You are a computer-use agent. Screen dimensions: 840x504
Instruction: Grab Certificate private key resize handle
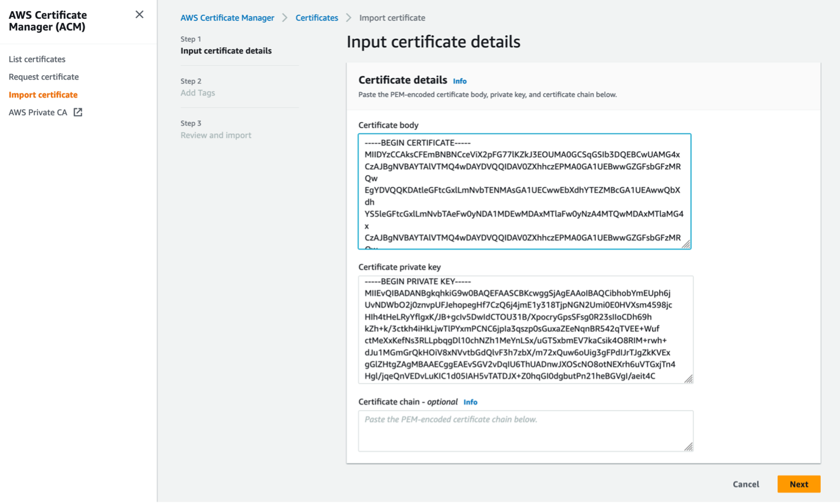tap(688, 379)
